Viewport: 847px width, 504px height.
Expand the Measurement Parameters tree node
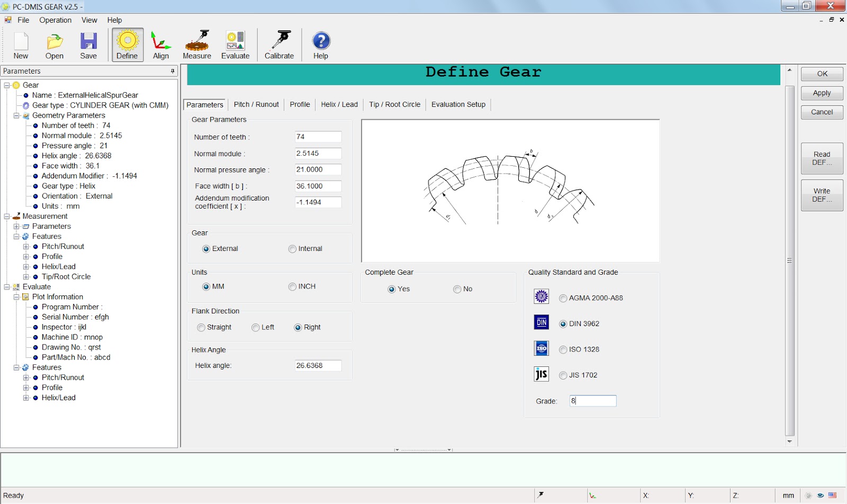pyautogui.click(x=16, y=227)
